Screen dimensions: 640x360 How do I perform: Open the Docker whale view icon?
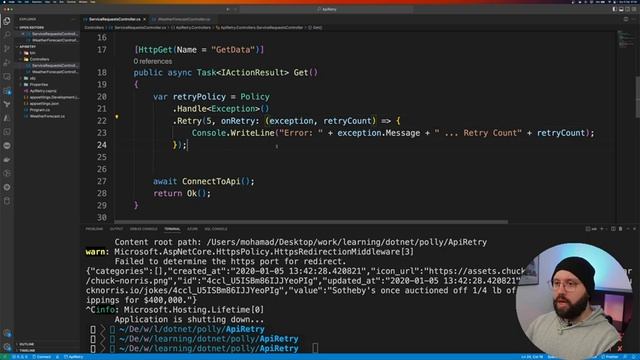7,160
